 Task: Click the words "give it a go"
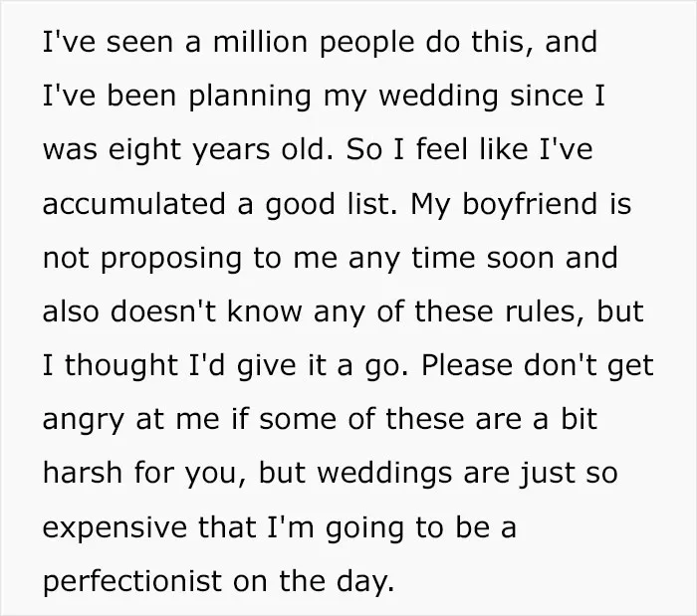320,367
